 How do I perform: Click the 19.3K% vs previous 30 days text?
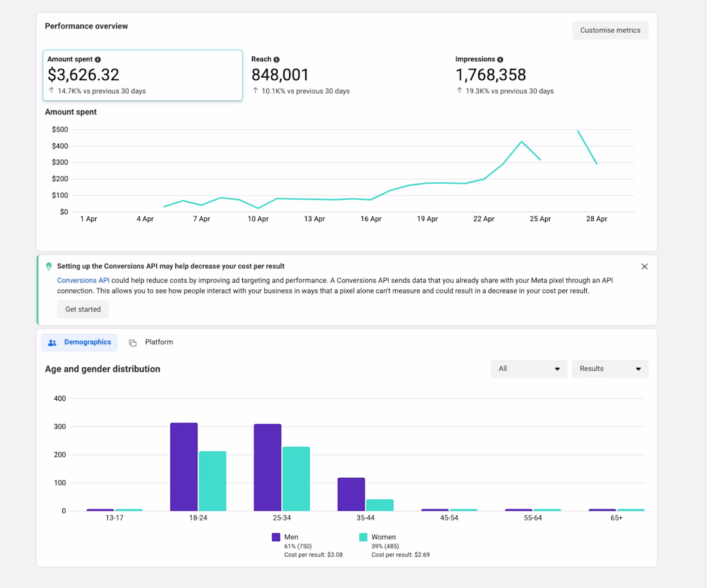pyautogui.click(x=510, y=91)
